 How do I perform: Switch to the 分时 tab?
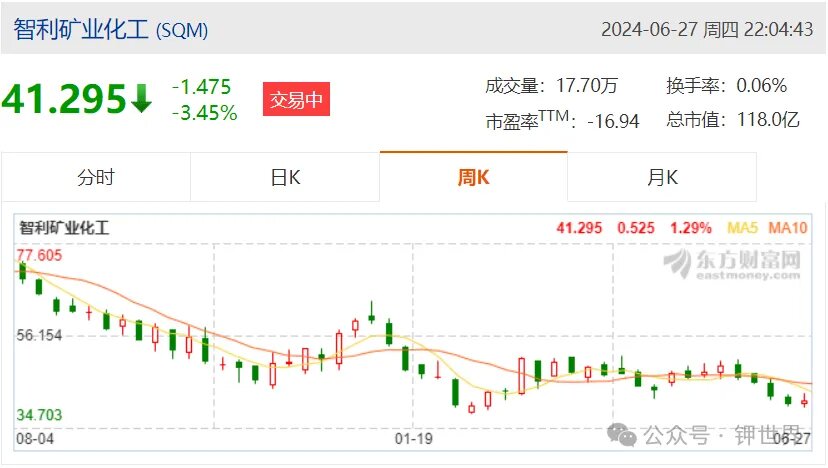(x=96, y=177)
